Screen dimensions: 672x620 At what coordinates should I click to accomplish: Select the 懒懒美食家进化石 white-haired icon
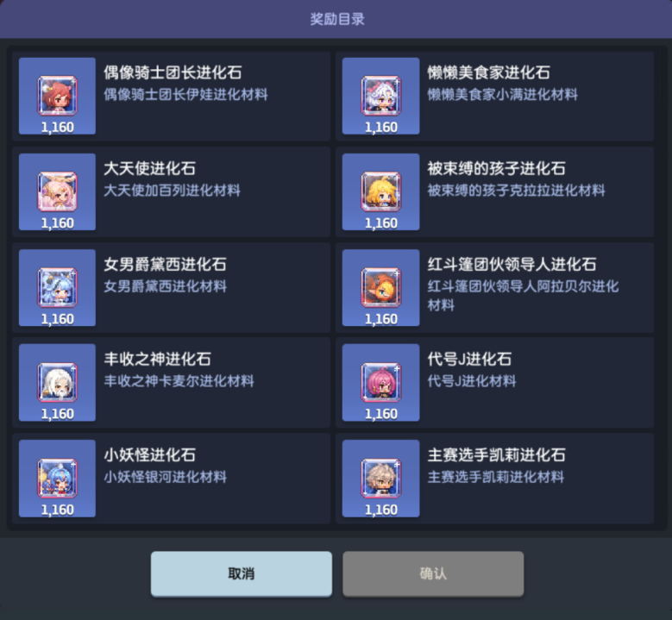380,96
